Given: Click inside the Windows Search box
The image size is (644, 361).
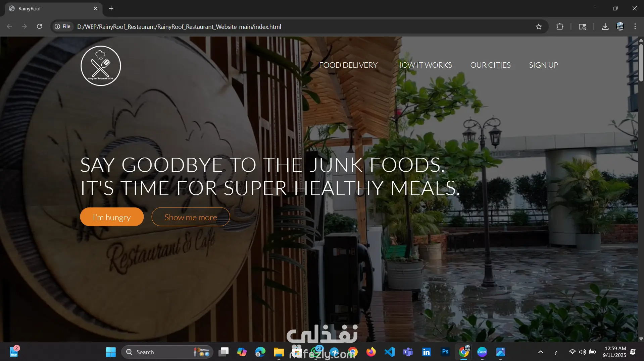Looking at the screenshot, I should pos(158,352).
